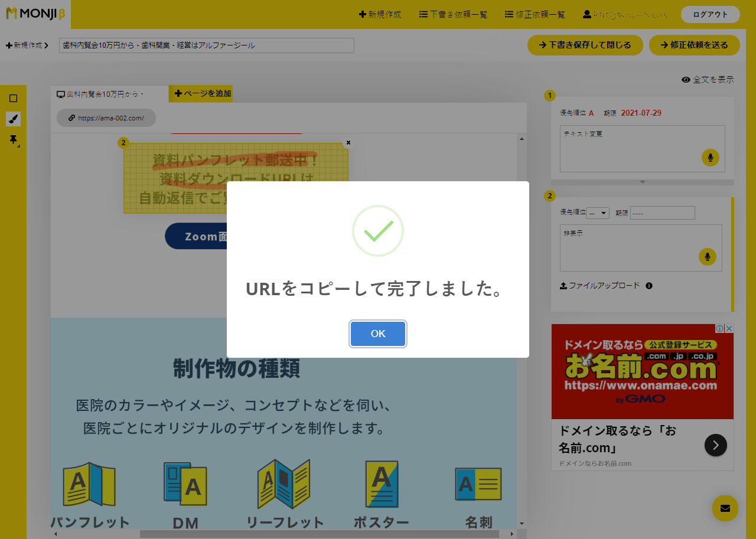Click the arrow icon on the お名前.com ad

click(x=715, y=445)
